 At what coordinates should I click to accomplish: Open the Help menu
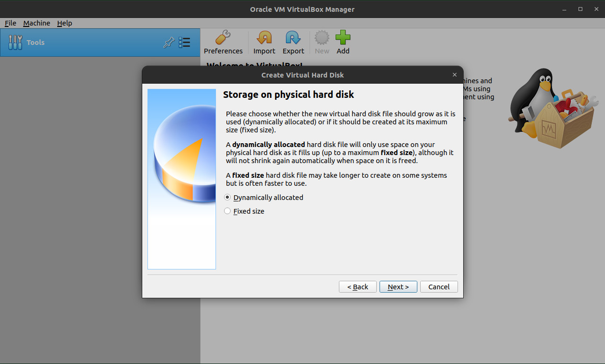[x=64, y=23]
